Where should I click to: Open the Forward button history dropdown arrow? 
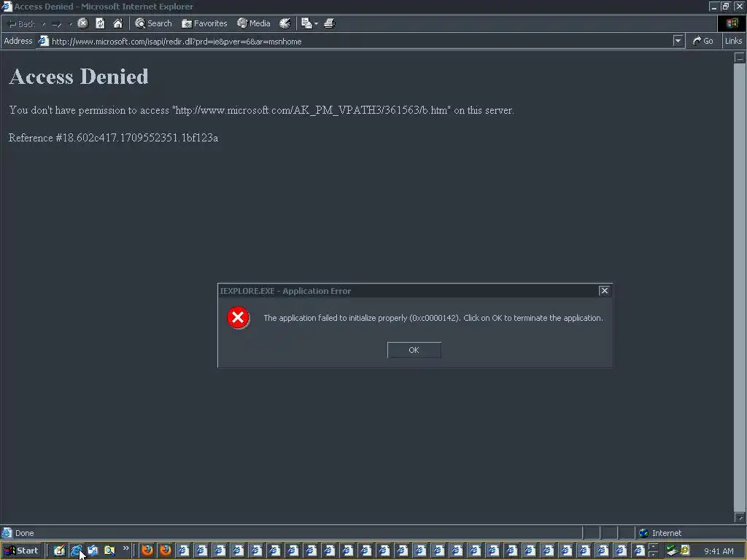[x=71, y=24]
